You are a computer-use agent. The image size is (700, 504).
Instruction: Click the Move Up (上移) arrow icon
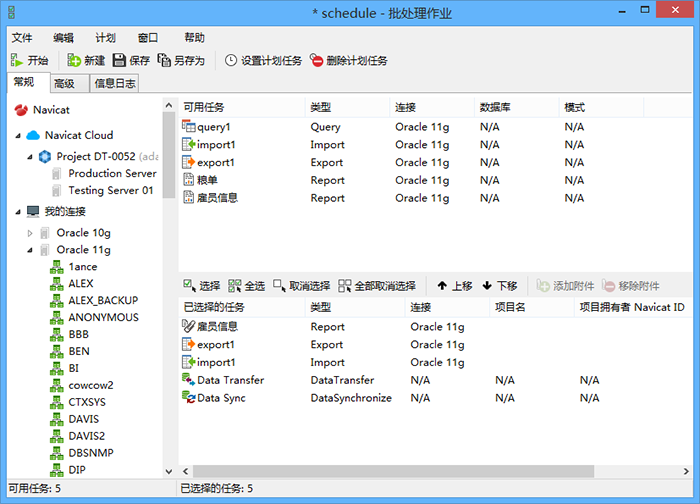pos(442,286)
